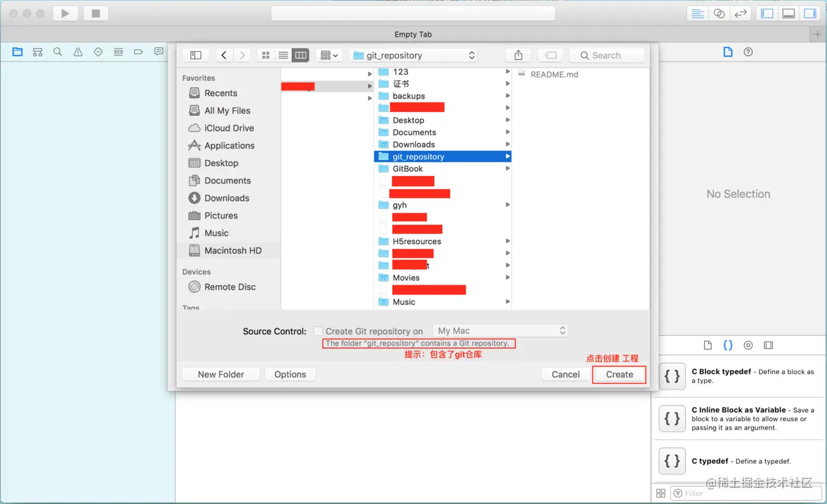Go forward in the file dialog

coord(242,55)
